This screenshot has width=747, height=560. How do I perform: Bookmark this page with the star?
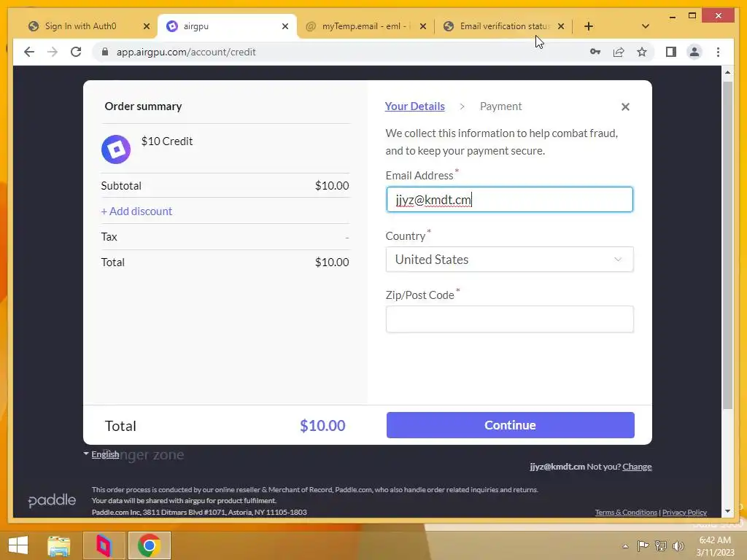(642, 52)
